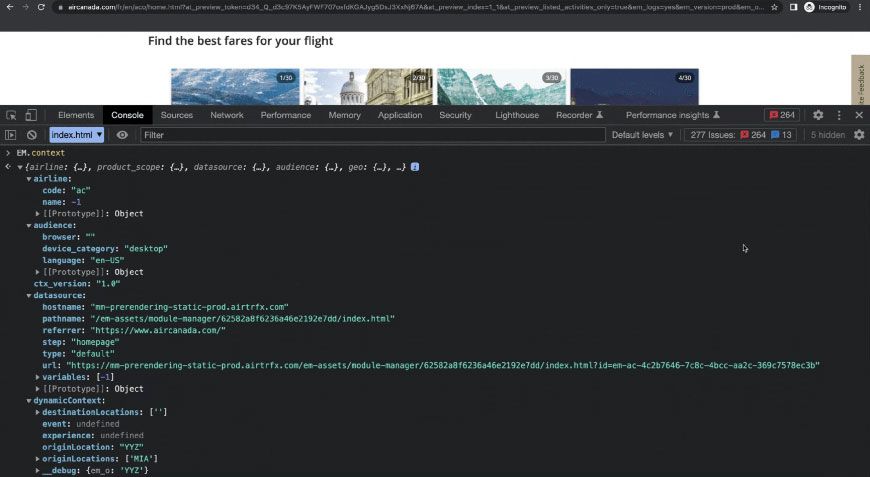The image size is (870, 477).
Task: Open DevTools more options kebab menu
Action: coord(839,115)
